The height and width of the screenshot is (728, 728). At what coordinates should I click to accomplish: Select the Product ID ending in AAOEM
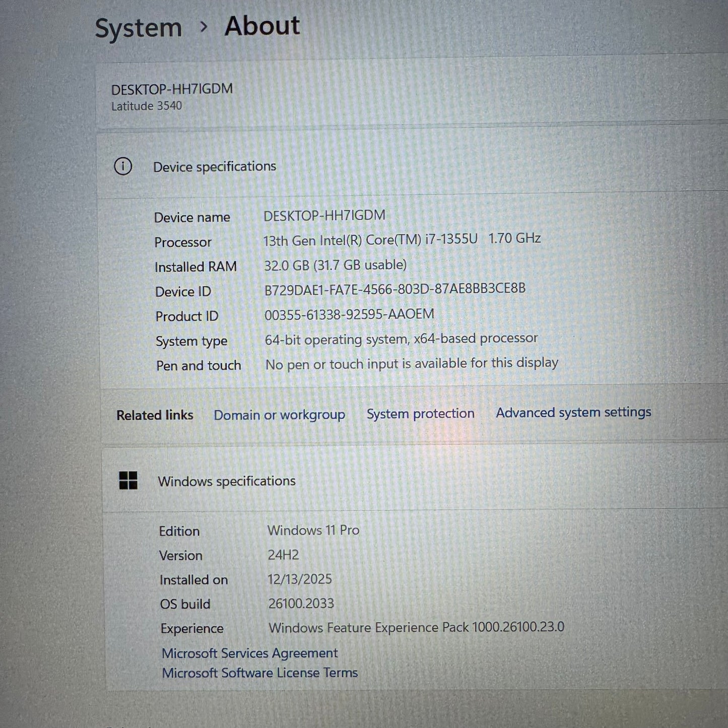(x=349, y=314)
